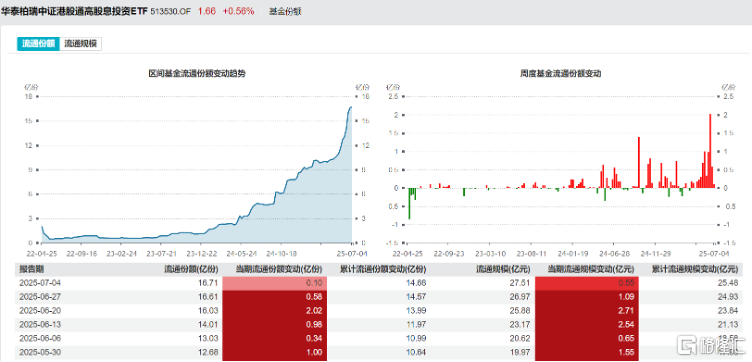
Task: Click the 16.61 circulating shares cell
Action: pyautogui.click(x=207, y=297)
